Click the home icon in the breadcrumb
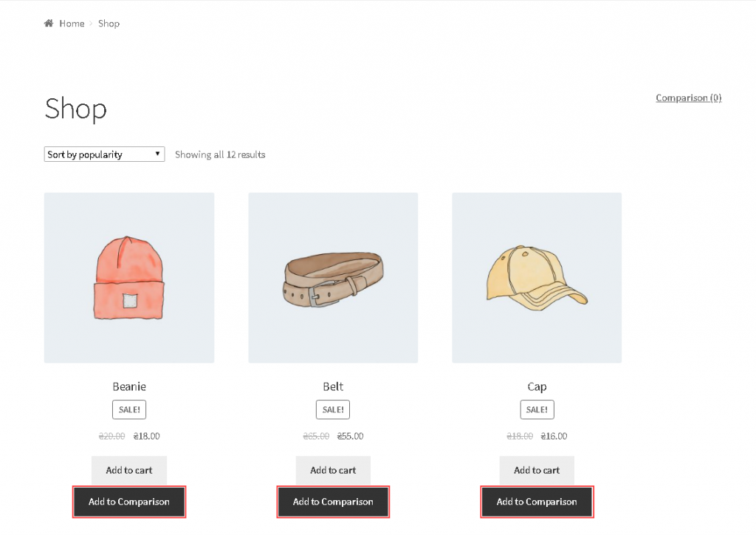The image size is (756, 535). coord(49,23)
